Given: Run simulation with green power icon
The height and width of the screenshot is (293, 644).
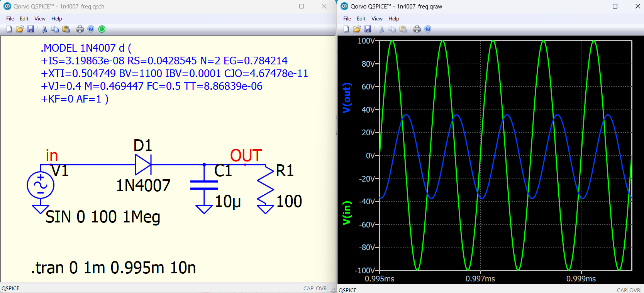Looking at the screenshot, I should [102, 29].
